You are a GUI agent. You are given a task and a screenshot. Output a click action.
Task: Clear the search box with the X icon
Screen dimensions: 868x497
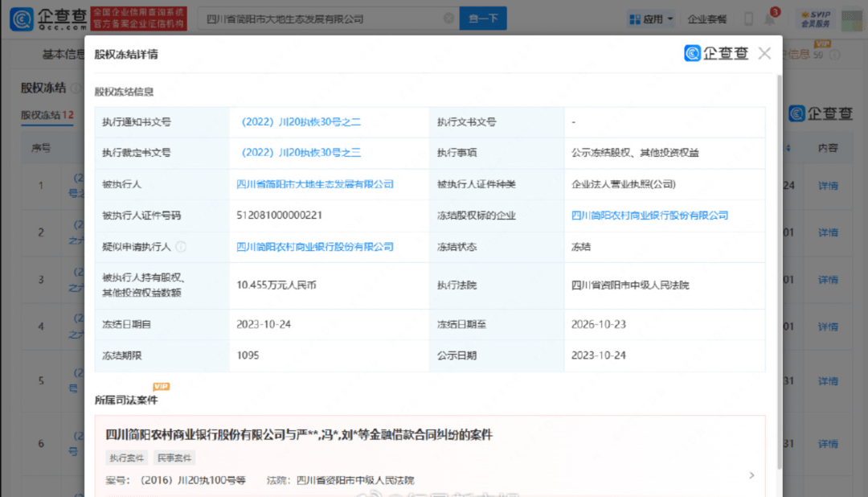[x=448, y=18]
